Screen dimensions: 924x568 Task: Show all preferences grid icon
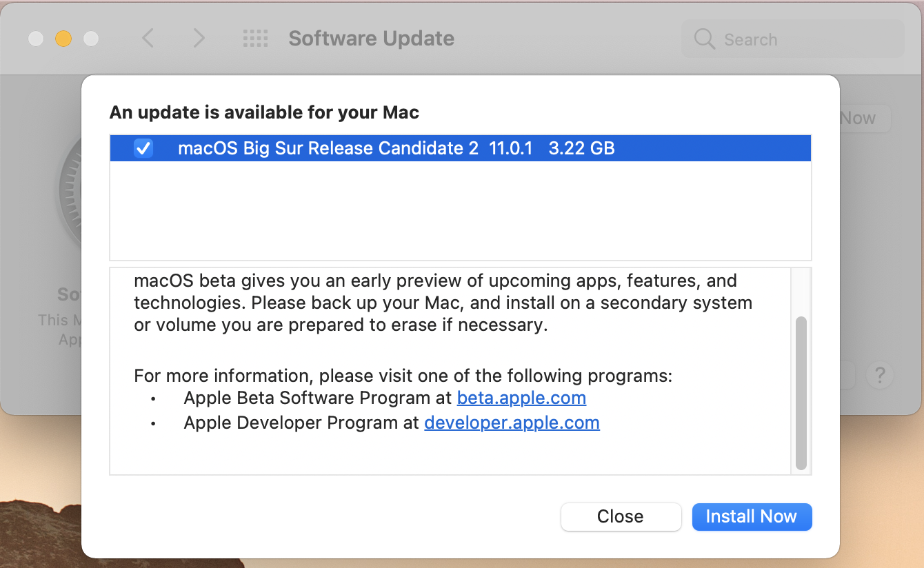pyautogui.click(x=255, y=38)
